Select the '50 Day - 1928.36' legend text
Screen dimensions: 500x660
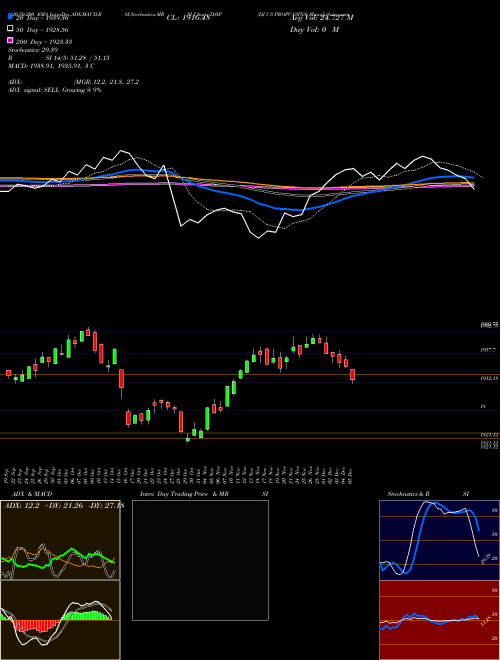[42, 30]
